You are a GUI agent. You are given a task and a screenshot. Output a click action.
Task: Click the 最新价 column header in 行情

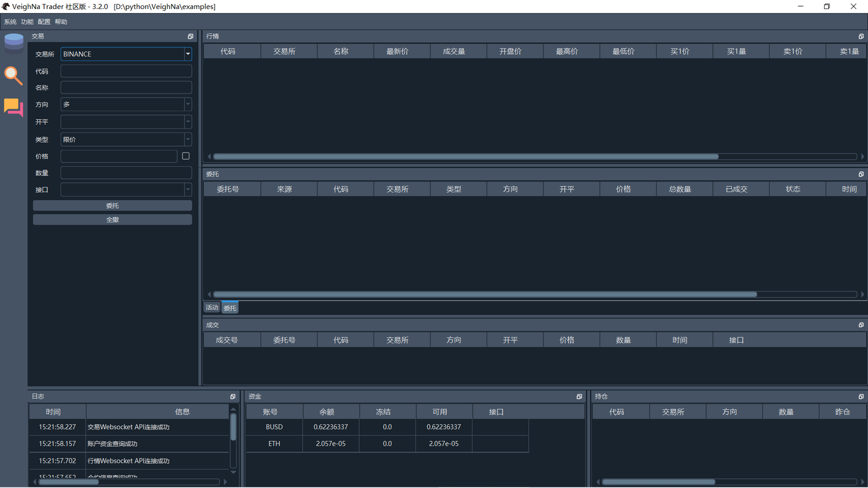398,52
